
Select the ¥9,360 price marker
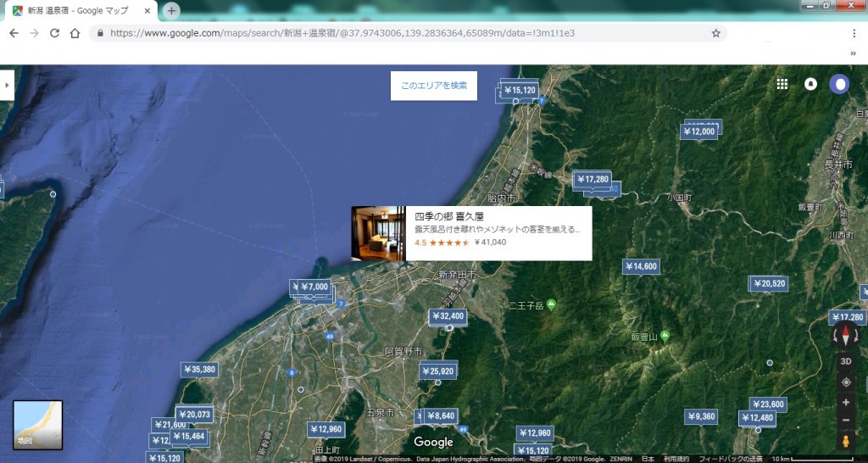(701, 416)
